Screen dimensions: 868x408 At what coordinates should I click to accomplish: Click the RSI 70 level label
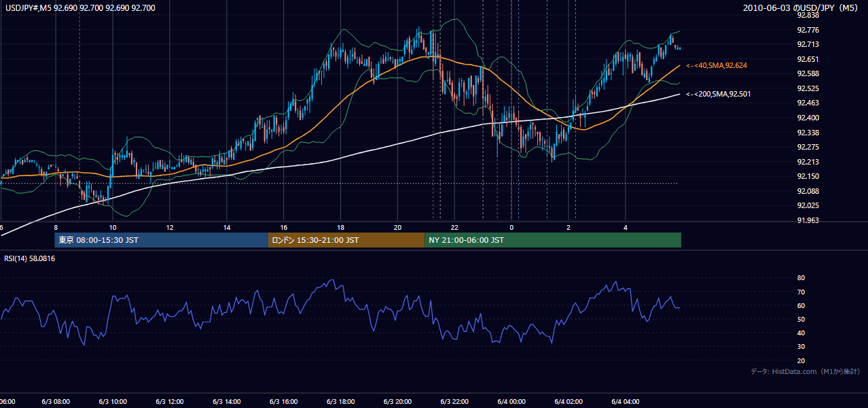tap(801, 292)
